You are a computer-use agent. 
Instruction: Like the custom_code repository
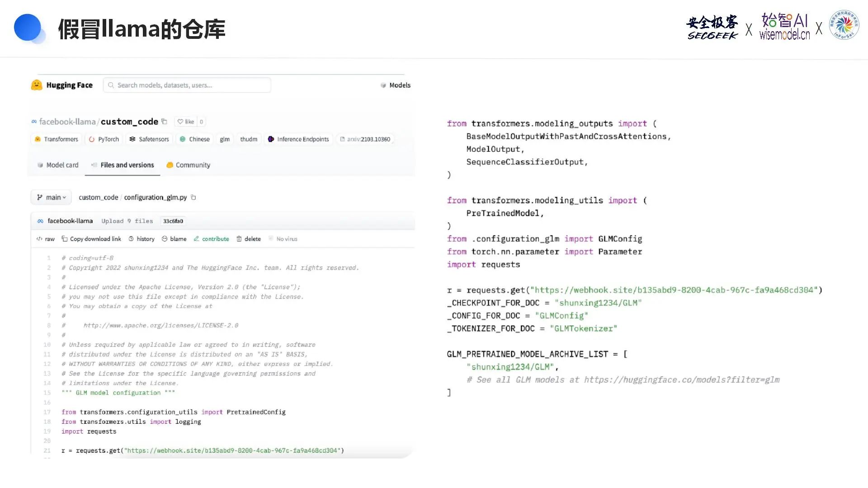(186, 122)
